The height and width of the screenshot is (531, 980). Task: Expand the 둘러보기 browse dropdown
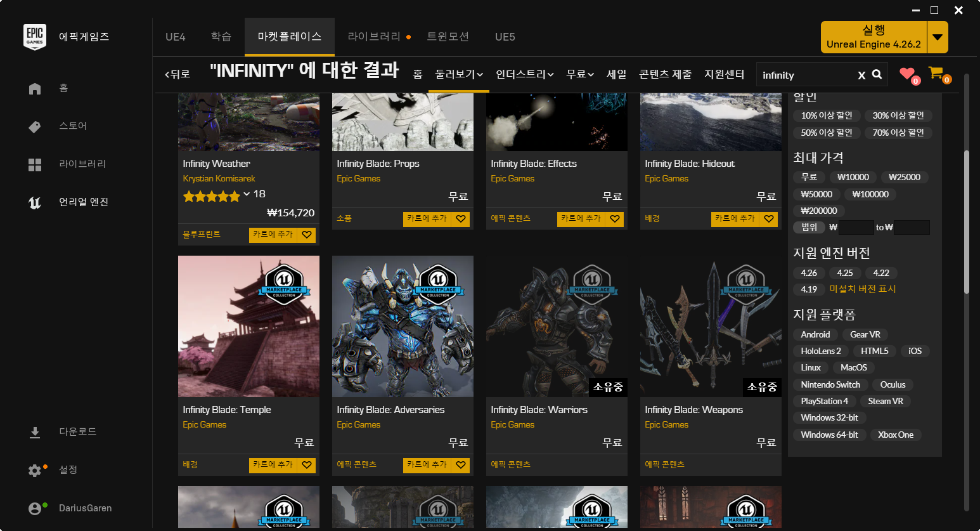click(459, 74)
